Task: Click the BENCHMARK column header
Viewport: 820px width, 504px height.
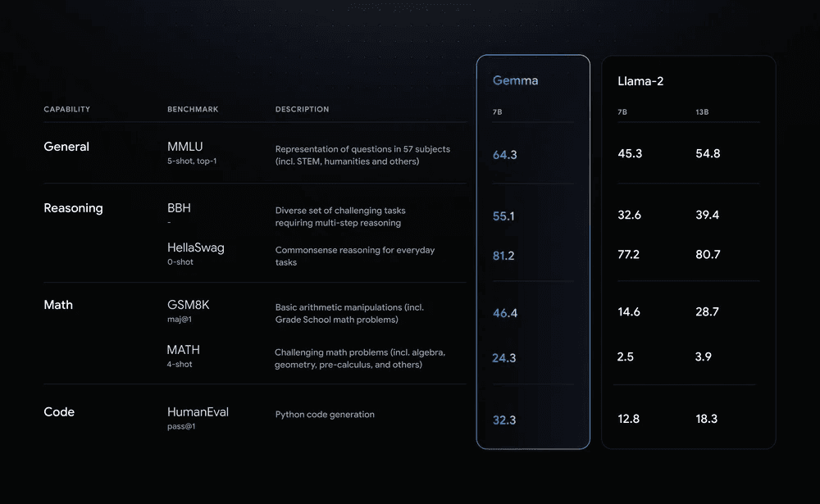Action: tap(193, 109)
